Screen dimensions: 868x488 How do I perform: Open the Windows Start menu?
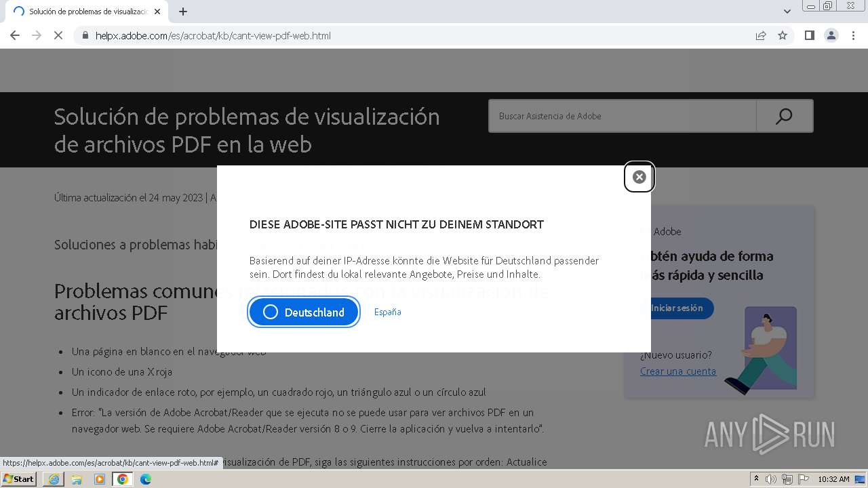(x=19, y=479)
